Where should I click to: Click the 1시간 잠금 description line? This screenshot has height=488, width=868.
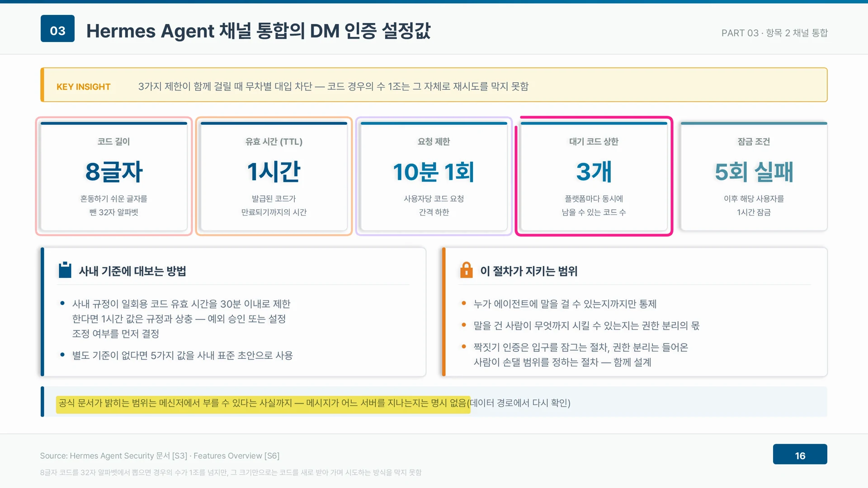pyautogui.click(x=754, y=212)
